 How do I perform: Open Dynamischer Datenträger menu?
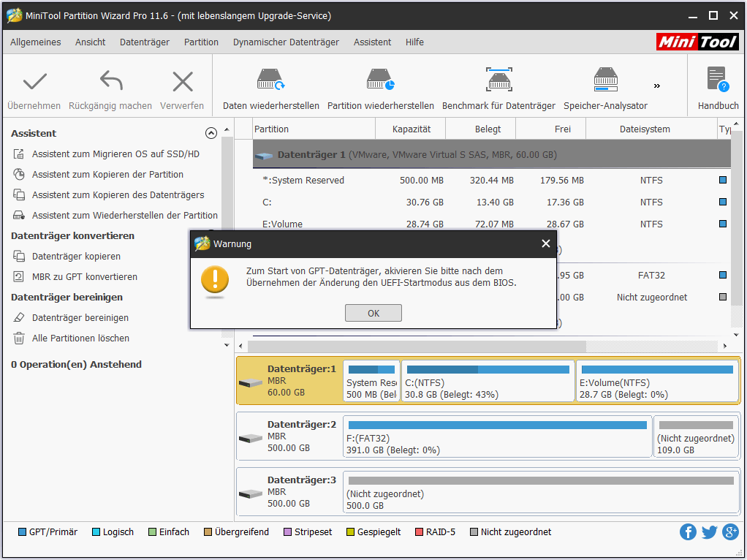pyautogui.click(x=286, y=42)
